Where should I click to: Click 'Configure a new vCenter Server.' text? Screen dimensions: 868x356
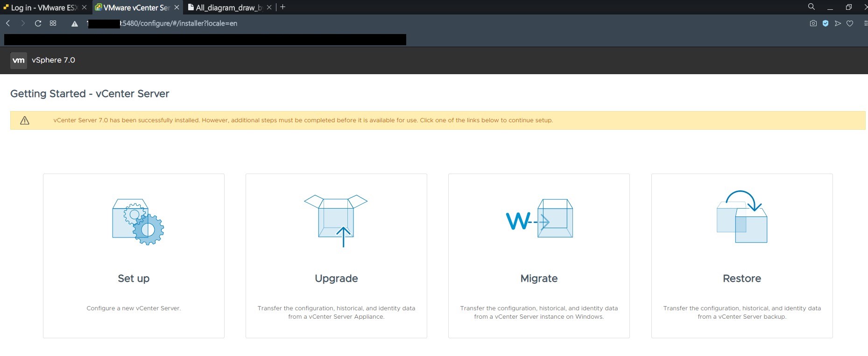click(x=134, y=308)
